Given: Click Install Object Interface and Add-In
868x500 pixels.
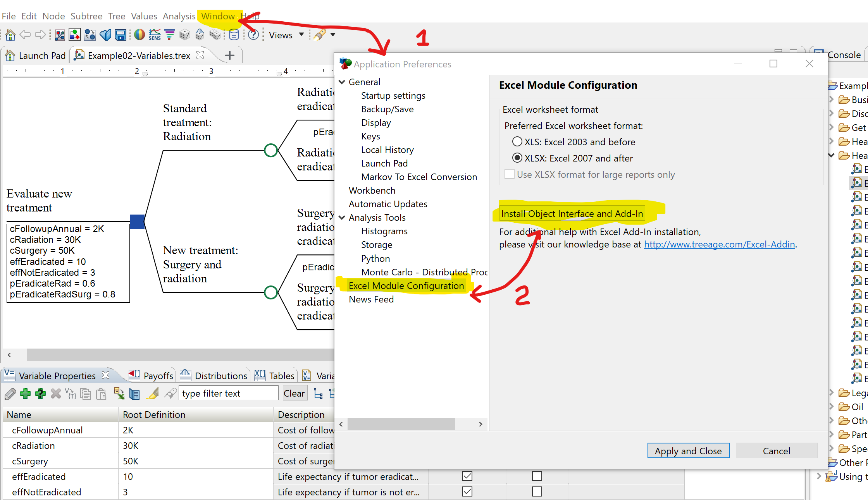Looking at the screenshot, I should [572, 213].
